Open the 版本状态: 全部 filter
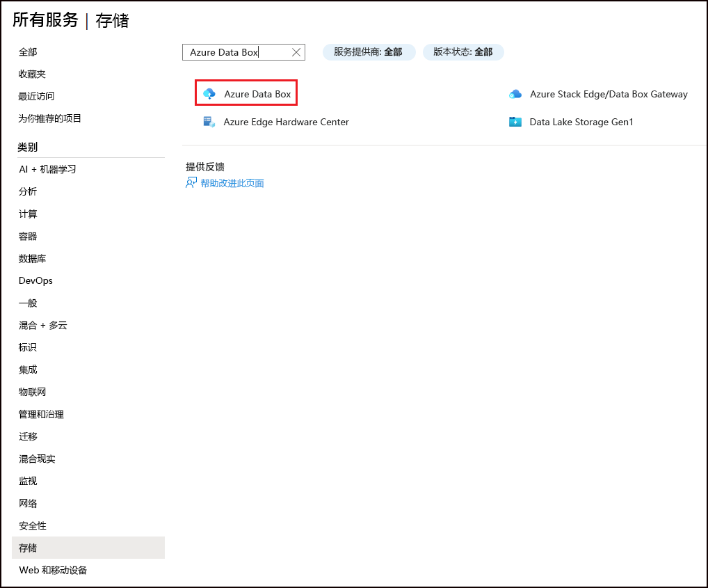 pyautogui.click(x=463, y=52)
